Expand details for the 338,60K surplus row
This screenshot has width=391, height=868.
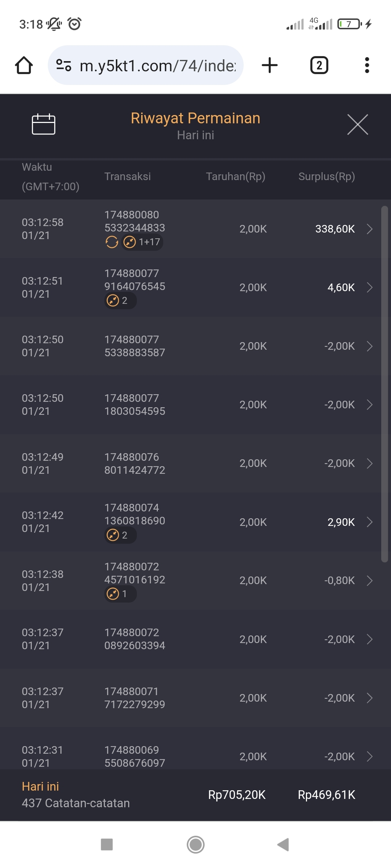click(x=369, y=229)
